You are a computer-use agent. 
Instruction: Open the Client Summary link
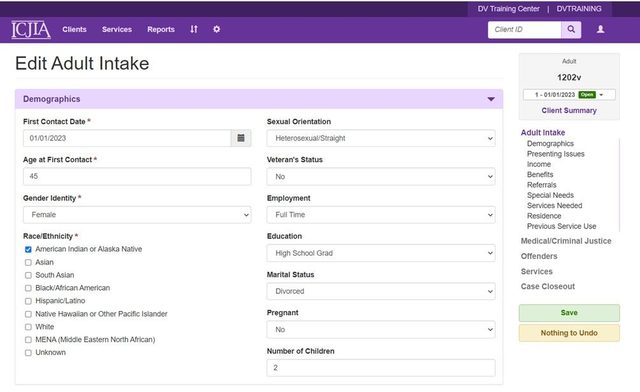point(569,110)
